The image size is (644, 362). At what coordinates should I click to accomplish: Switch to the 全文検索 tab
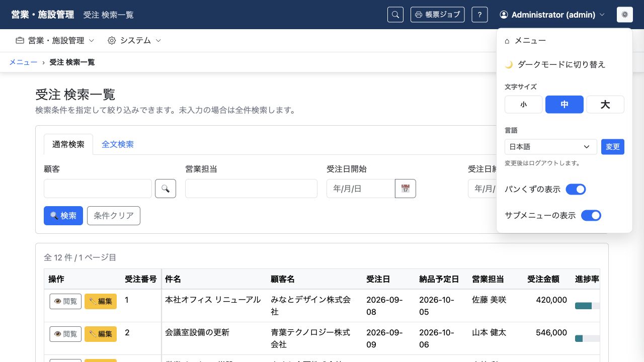[x=118, y=144]
